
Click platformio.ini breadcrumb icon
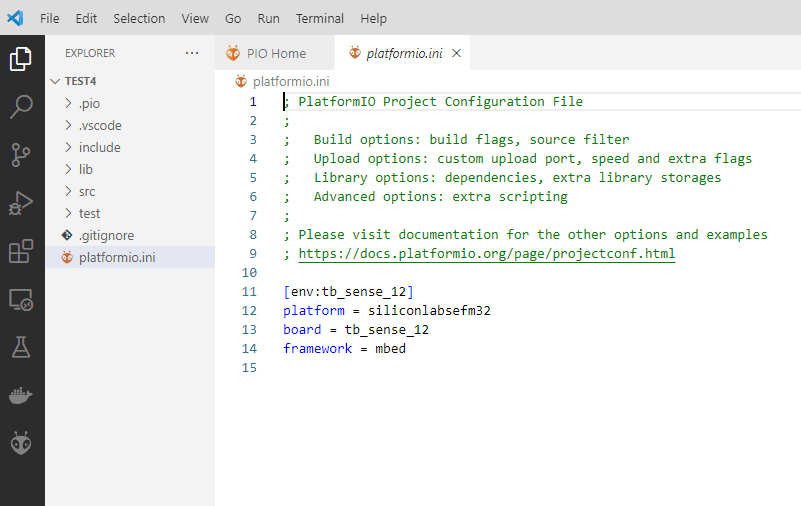(x=241, y=81)
